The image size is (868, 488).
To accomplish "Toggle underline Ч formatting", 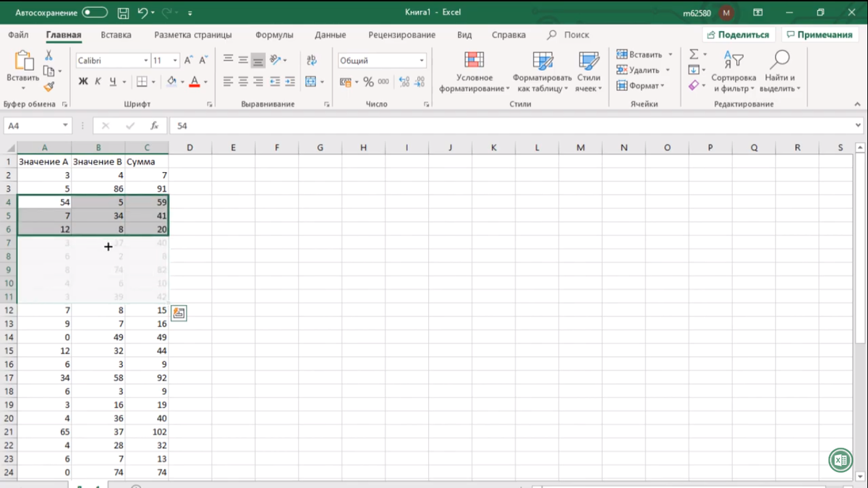I will click(113, 82).
